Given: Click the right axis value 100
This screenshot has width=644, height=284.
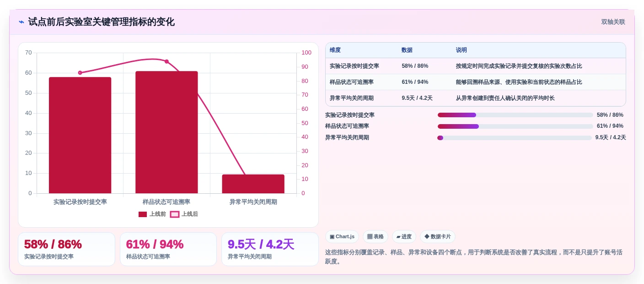Looking at the screenshot, I should (x=306, y=53).
